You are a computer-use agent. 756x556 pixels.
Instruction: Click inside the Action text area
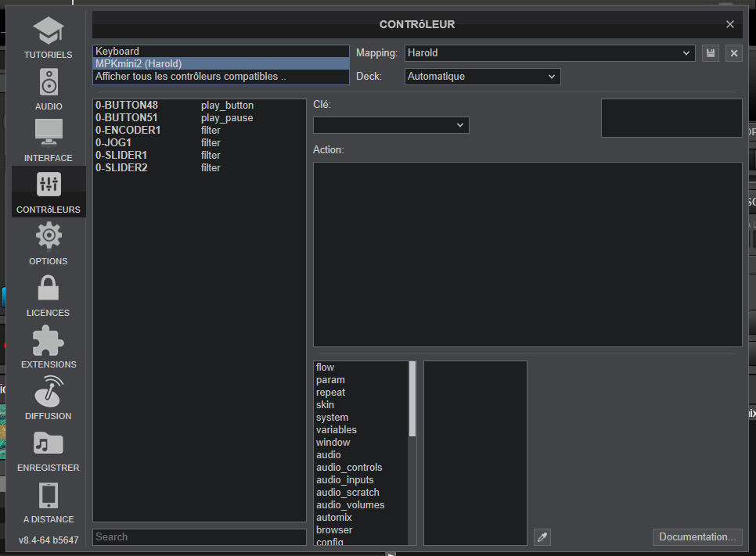527,254
